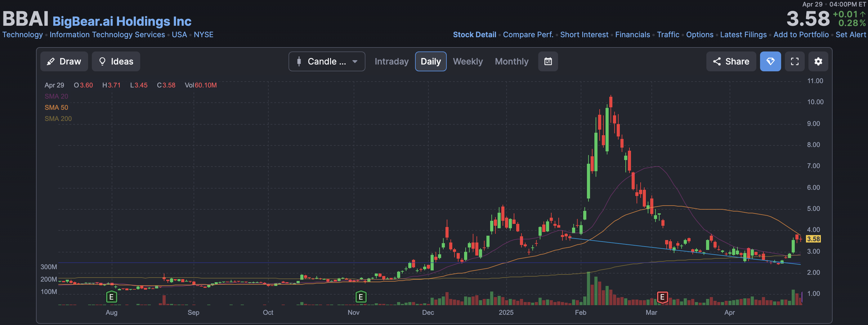Viewport: 868px width, 325px height.
Task: Click the blue diamond premium icon
Action: tap(770, 61)
